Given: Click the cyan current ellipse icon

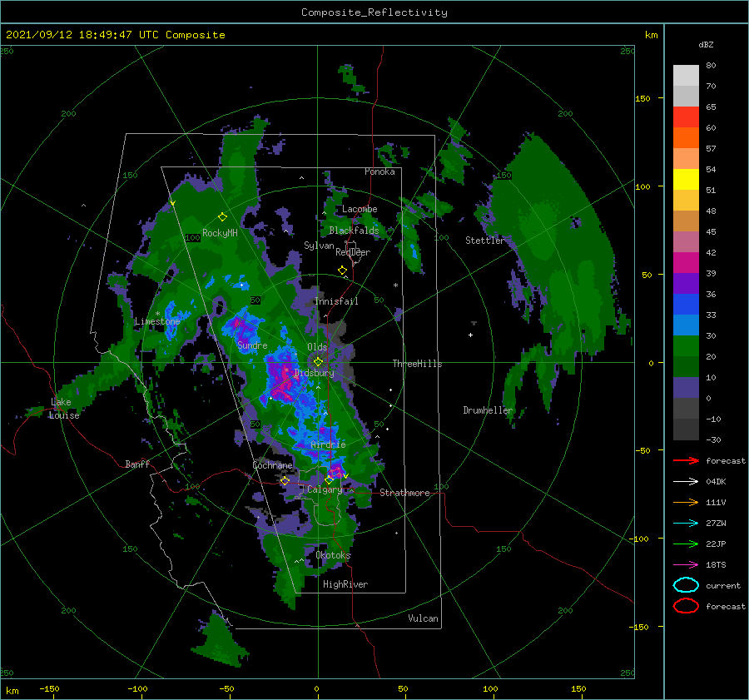Looking at the screenshot, I should pyautogui.click(x=686, y=585).
